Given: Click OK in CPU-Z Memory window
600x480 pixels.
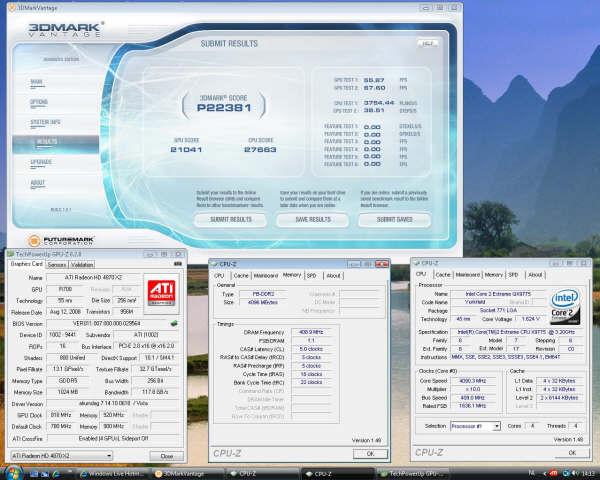Looking at the screenshot, I should tap(370, 454).
